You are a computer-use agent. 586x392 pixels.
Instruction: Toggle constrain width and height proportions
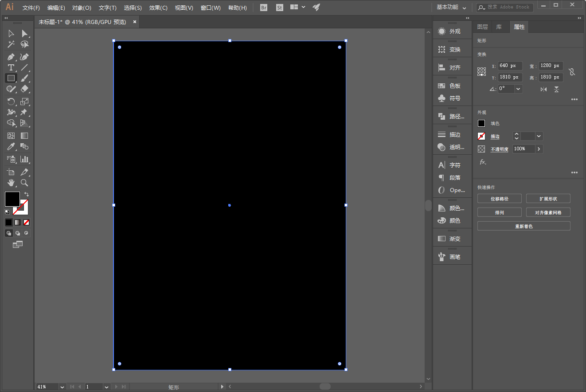coord(572,71)
